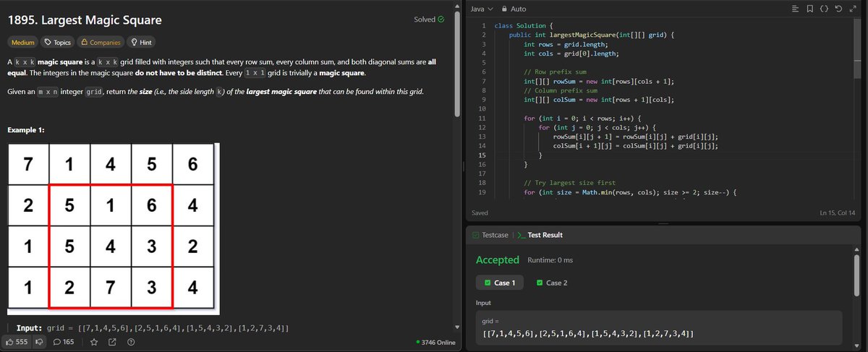
Task: Click the rowSum[i][j + 1] assignment line
Action: click(x=637, y=136)
